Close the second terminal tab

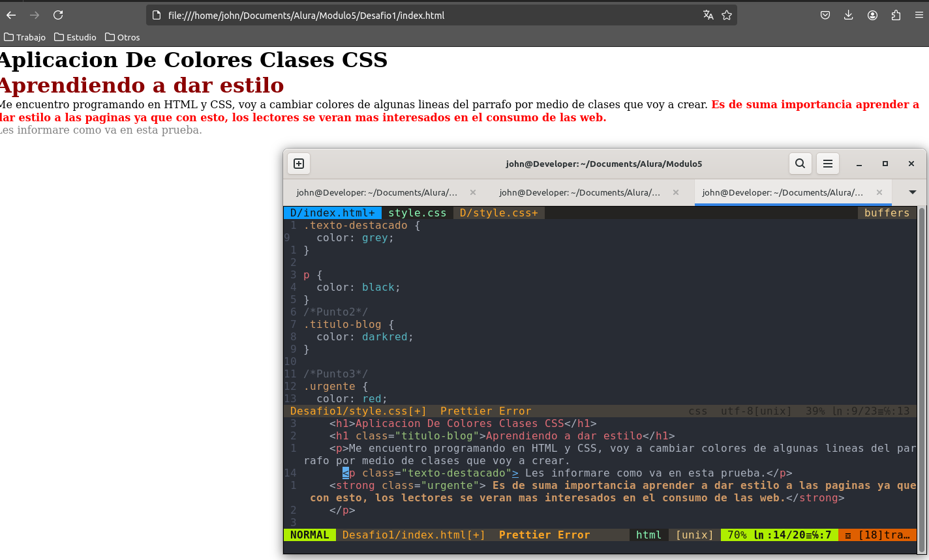coord(676,192)
